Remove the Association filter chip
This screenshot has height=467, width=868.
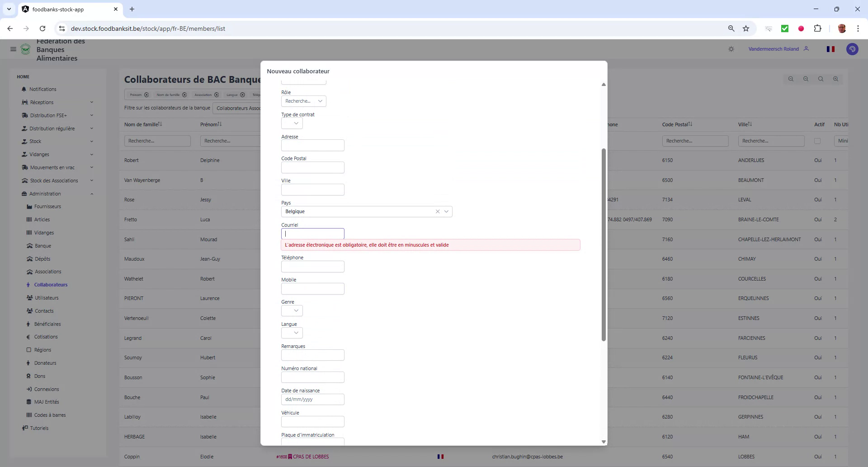217,95
